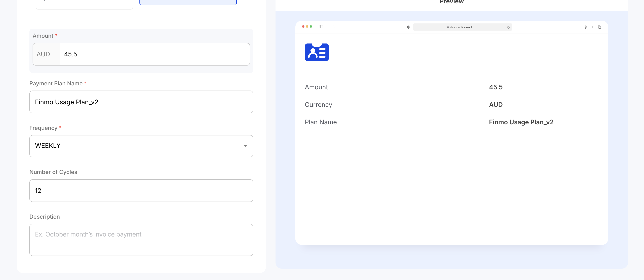Click the tab overview icon in preview
Image resolution: width=644 pixels, height=280 pixels.
pos(599,27)
